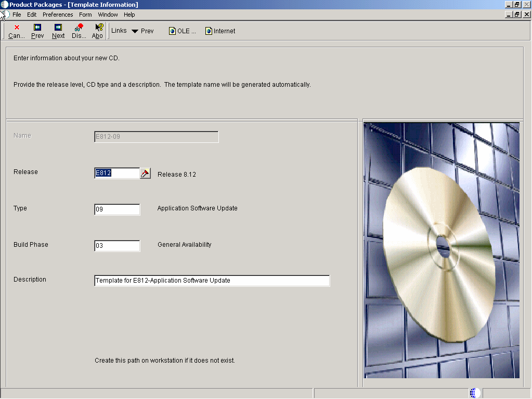Click the Build Phase label
Image resolution: width=532 pixels, height=399 pixels.
point(31,244)
